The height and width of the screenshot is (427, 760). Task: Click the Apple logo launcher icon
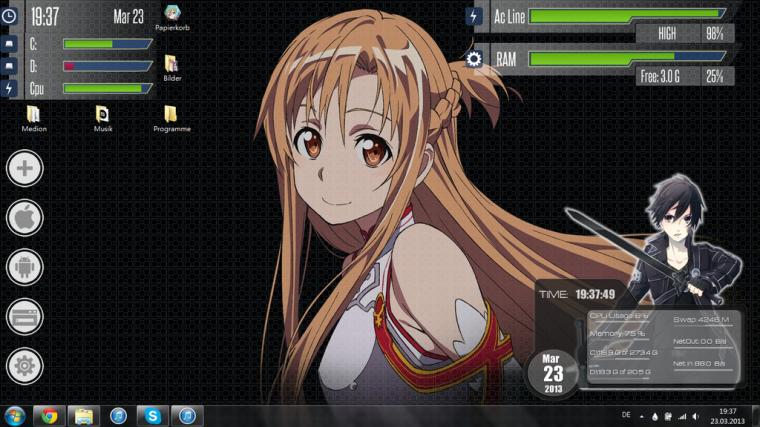25,218
